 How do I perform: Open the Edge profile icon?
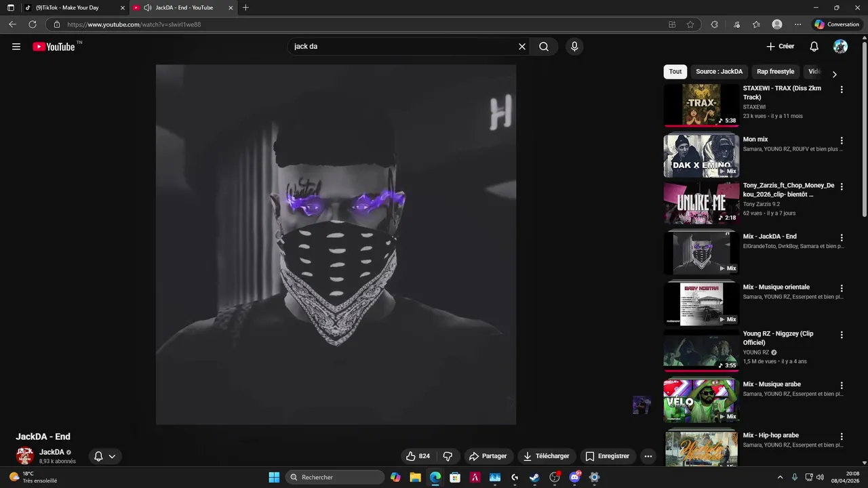pos(777,24)
